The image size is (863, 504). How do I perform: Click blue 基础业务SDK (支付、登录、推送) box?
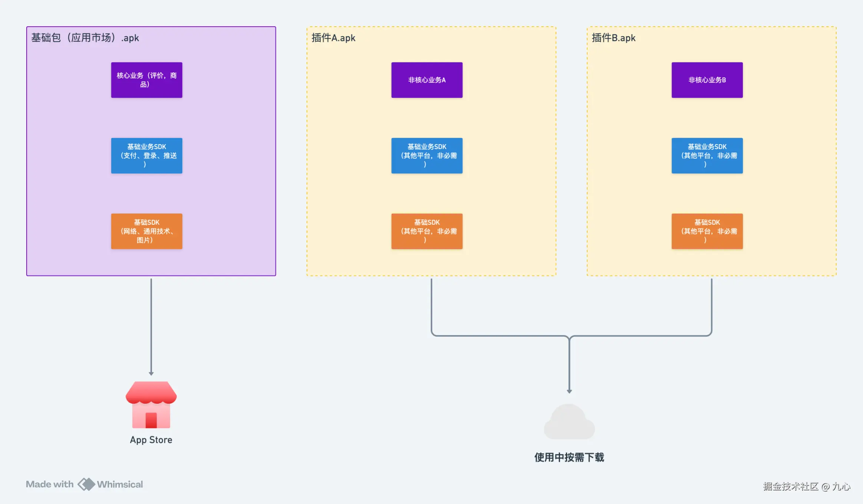click(x=146, y=155)
